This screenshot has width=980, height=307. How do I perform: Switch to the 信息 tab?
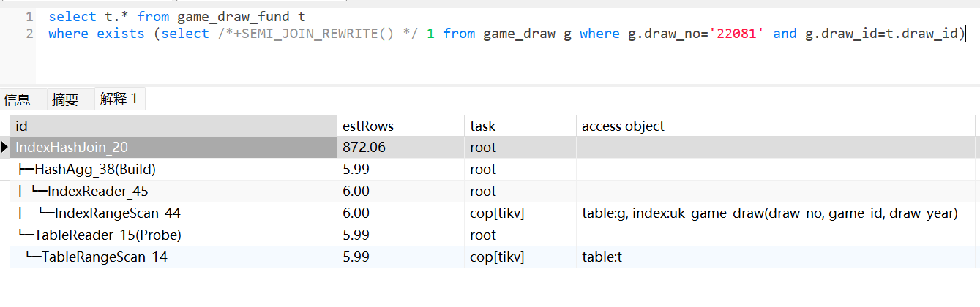pyautogui.click(x=18, y=99)
